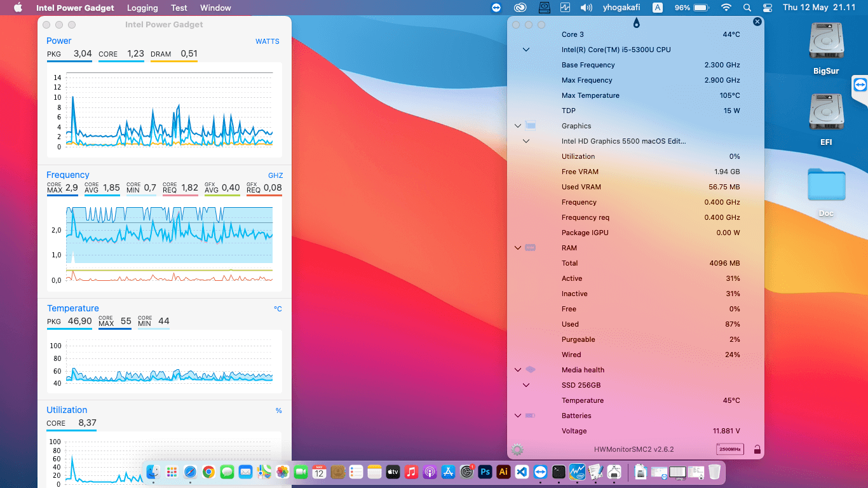Click the Frequency section heading in Power Gadget
The image size is (868, 488).
click(x=68, y=175)
